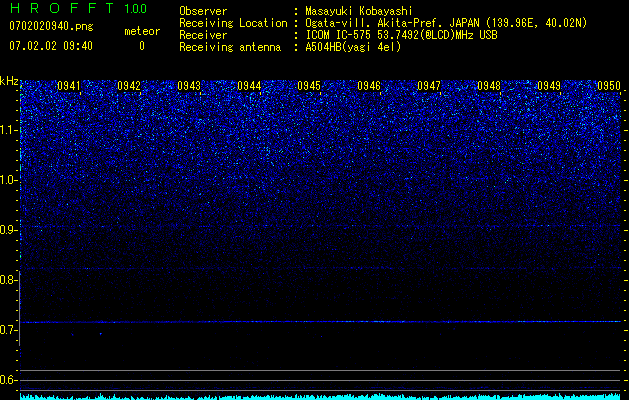Image resolution: width=629 pixels, height=400 pixels.
Task: Click the 0.9 frequency axis label
Action: tap(9, 230)
